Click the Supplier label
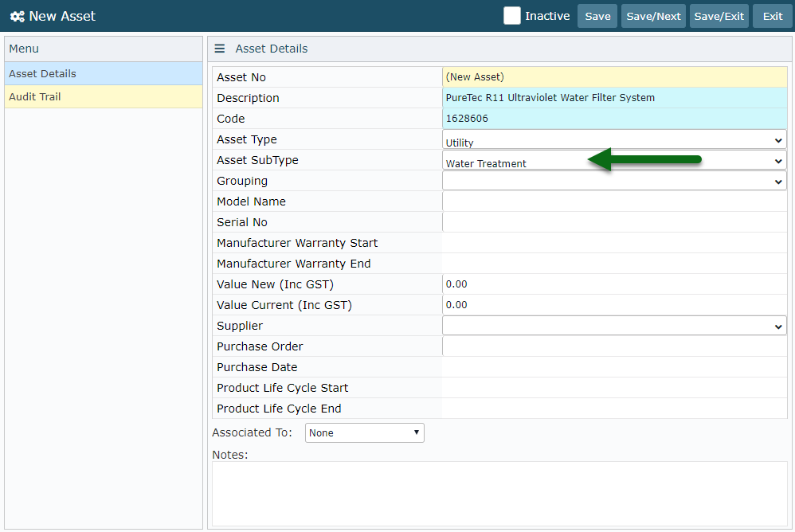The image size is (795, 532). coord(240,326)
